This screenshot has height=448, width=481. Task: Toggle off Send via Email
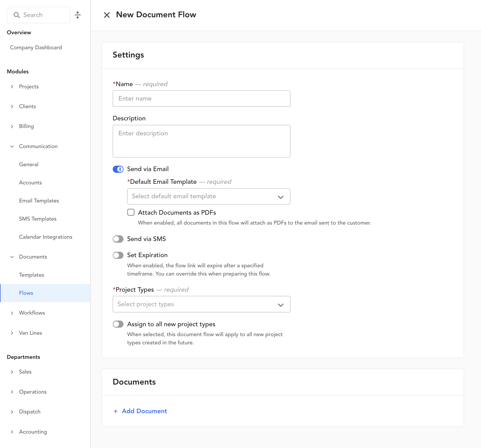[x=118, y=169]
